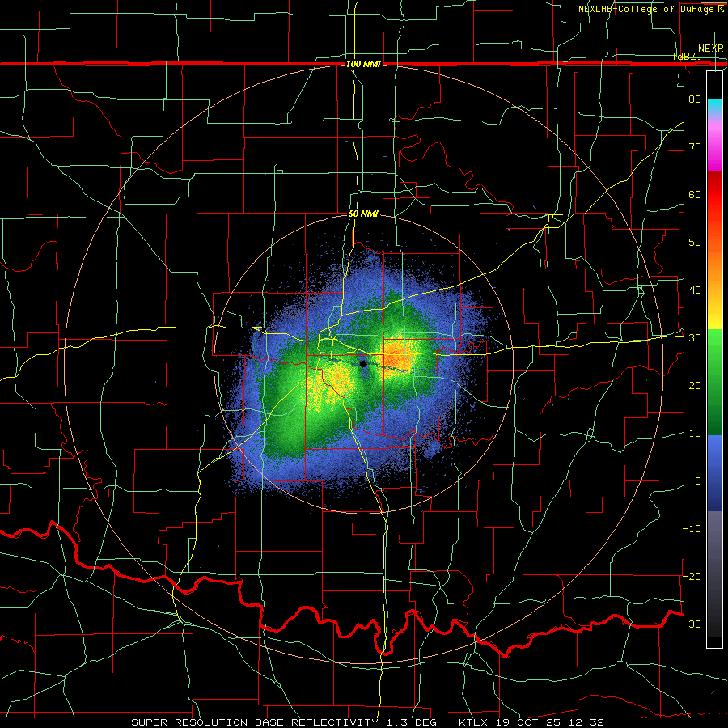Click the [dBZ] unit label
This screenshot has height=728, width=728.
[x=687, y=56]
